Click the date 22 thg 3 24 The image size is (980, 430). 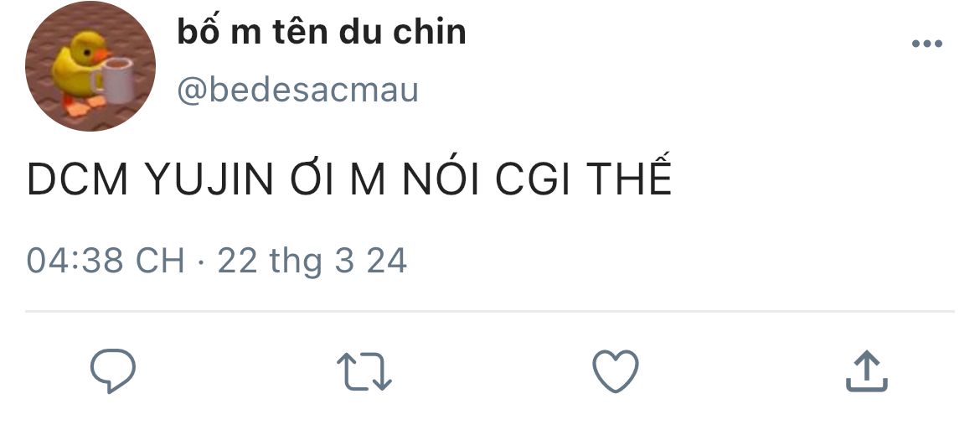click(312, 262)
